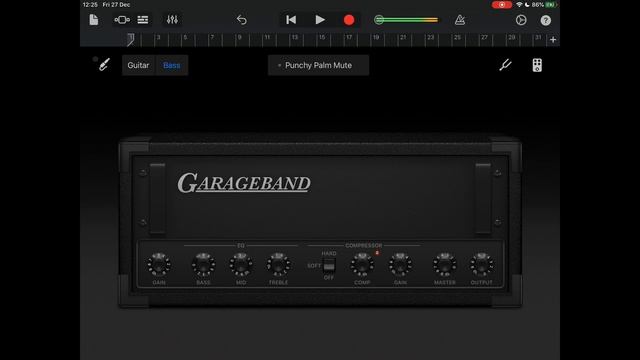
Task: Start playback with Play button
Action: tap(320, 20)
